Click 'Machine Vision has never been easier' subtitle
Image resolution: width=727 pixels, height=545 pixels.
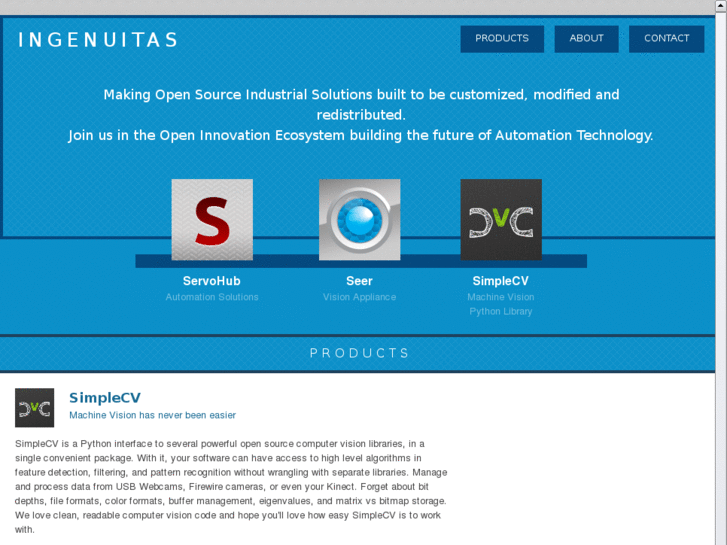tap(153, 415)
